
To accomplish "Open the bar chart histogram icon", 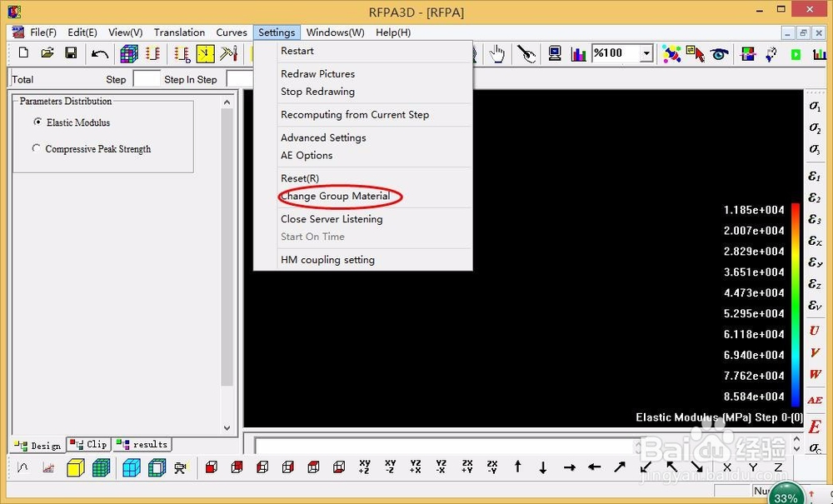I will click(578, 53).
